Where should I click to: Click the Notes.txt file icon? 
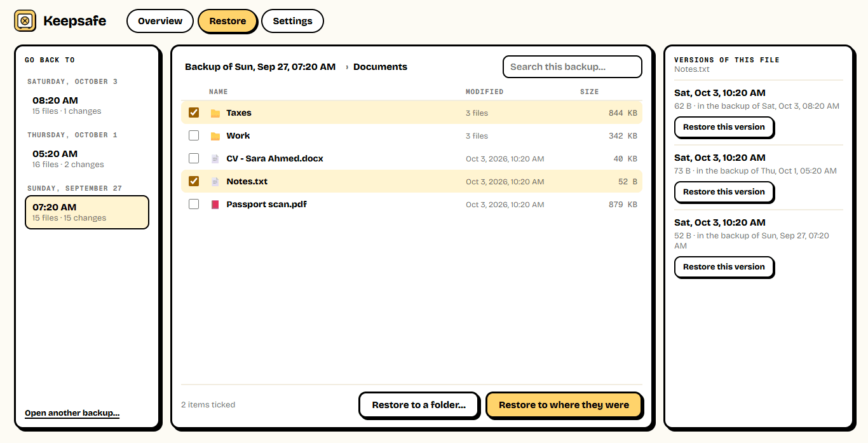pos(215,182)
